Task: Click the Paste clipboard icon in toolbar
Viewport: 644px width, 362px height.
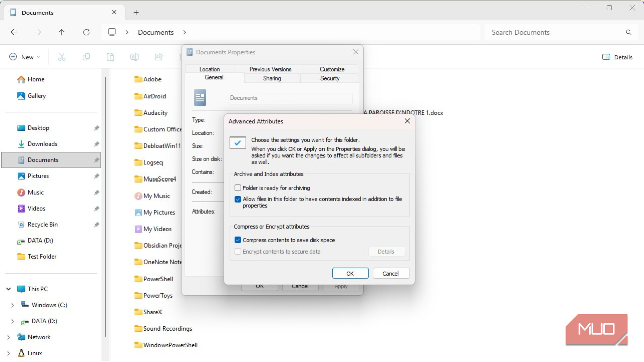Action: coord(110,57)
